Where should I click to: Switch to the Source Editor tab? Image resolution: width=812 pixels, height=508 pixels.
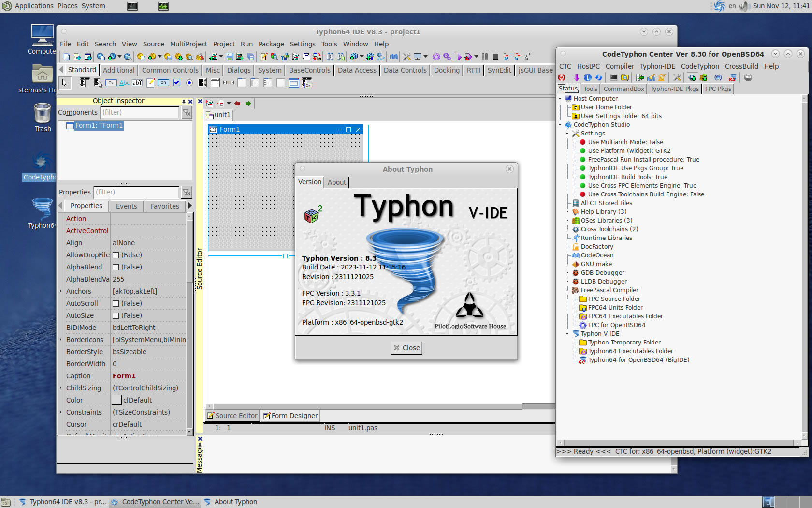(x=232, y=416)
